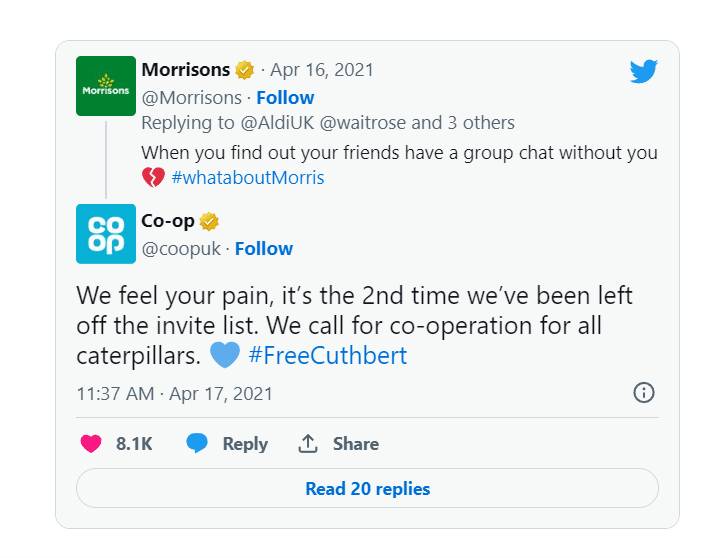Image resolution: width=727 pixels, height=558 pixels.
Task: Open the Co-op profile avatar
Action: (x=106, y=234)
